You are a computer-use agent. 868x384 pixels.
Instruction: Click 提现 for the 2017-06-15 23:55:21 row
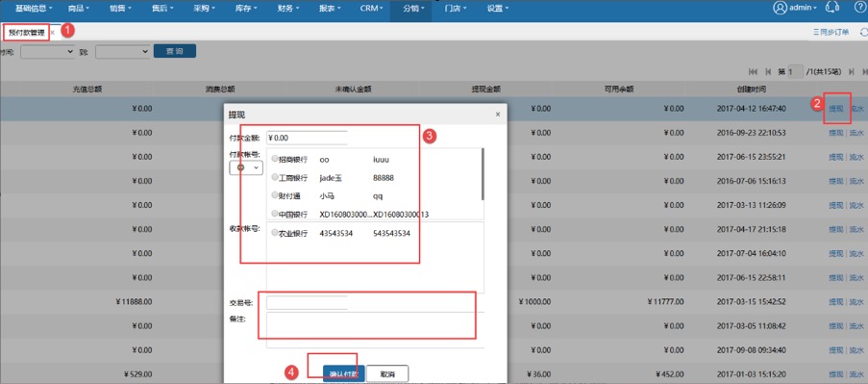(836, 157)
